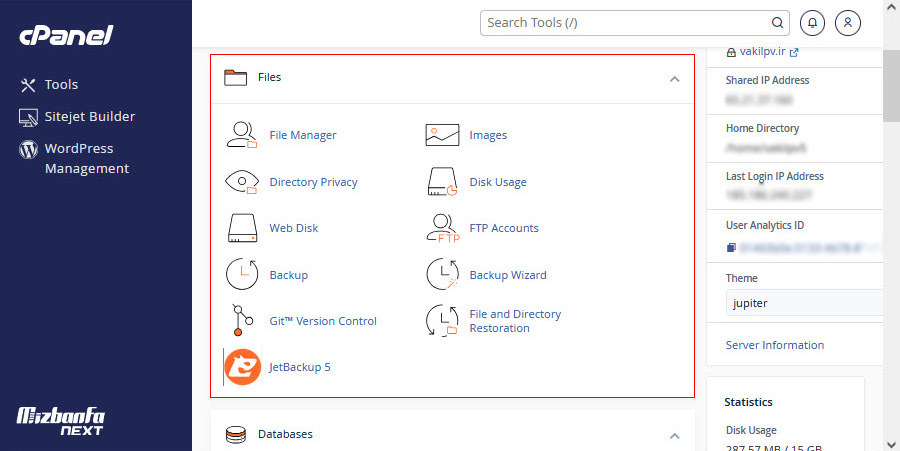
Task: Select WordPress Management in the sidebar
Action: click(87, 158)
